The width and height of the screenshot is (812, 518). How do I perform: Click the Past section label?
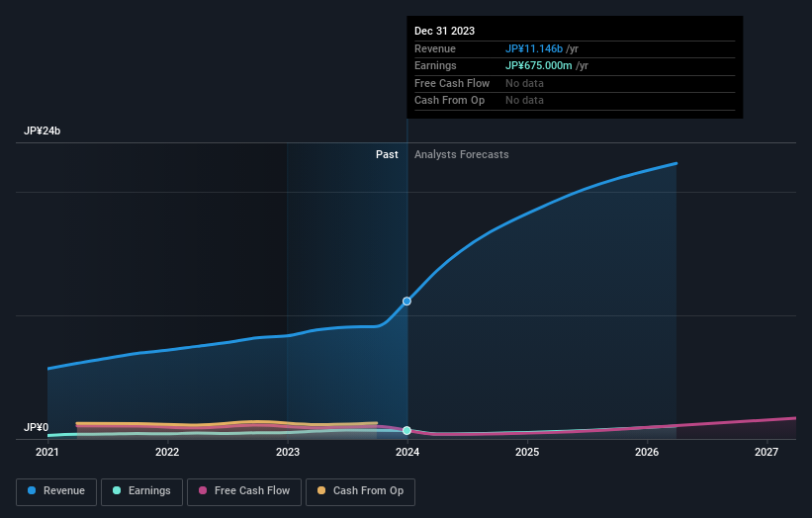[387, 155]
